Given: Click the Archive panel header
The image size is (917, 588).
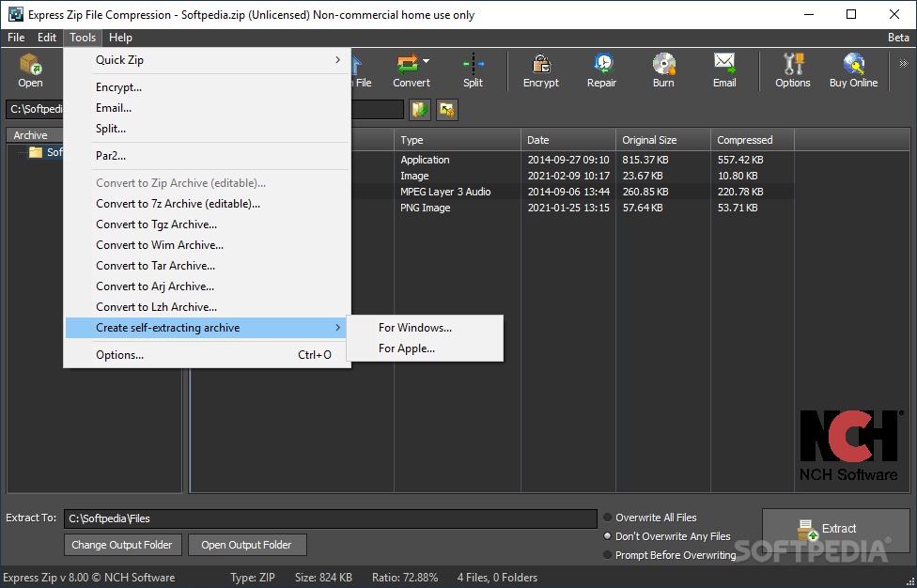Looking at the screenshot, I should pyautogui.click(x=35, y=135).
